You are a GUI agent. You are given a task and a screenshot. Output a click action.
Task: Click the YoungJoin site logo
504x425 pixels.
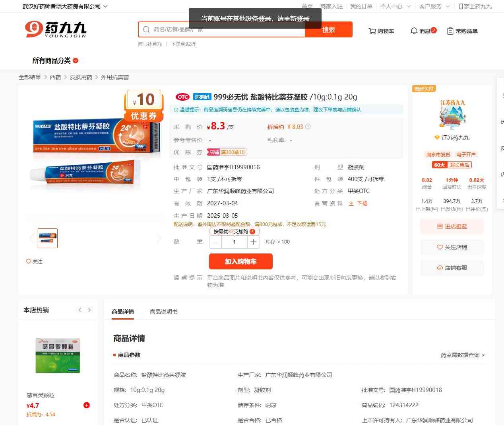(55, 29)
